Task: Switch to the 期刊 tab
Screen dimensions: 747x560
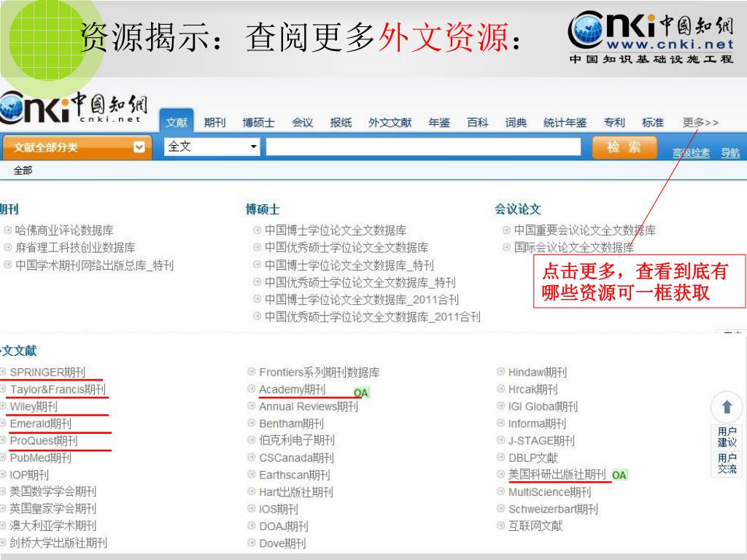Action: pyautogui.click(x=215, y=122)
